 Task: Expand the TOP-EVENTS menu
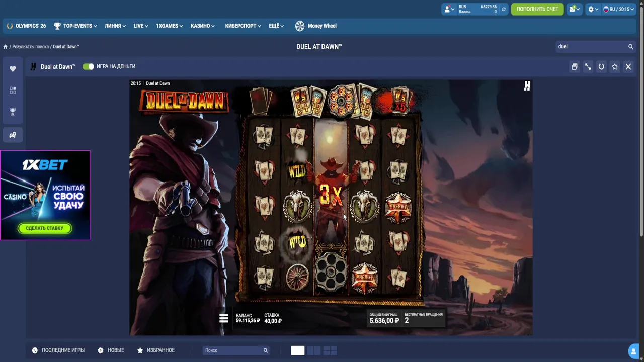75,26
